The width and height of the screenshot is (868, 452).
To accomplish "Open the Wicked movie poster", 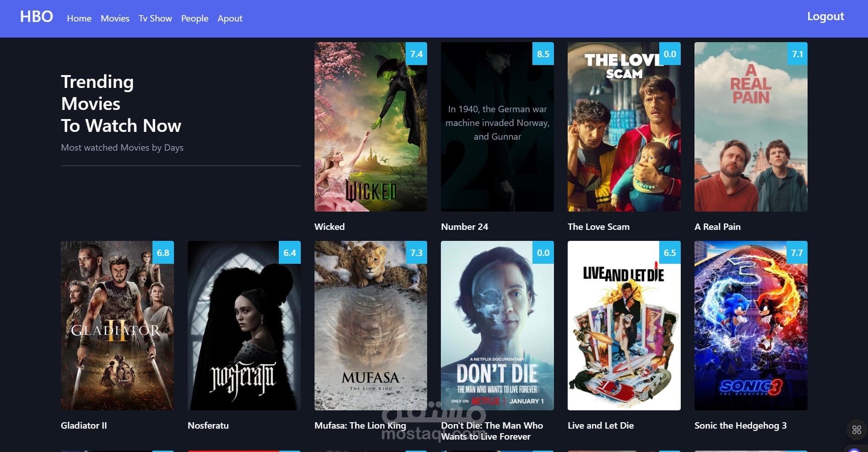I will click(x=371, y=127).
